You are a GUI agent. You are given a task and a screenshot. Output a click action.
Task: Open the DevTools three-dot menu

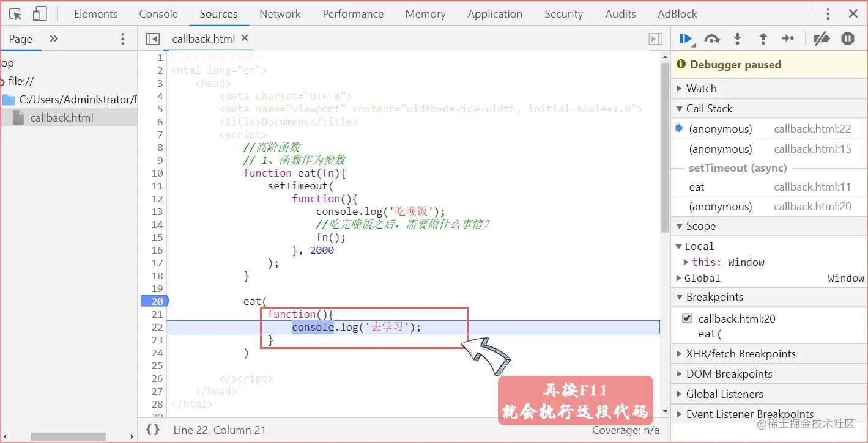[x=828, y=13]
